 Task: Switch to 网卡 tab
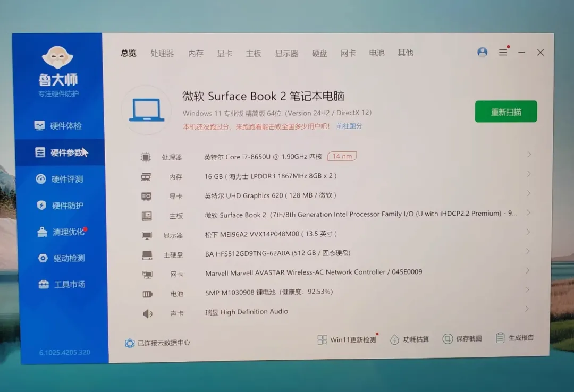coord(348,54)
